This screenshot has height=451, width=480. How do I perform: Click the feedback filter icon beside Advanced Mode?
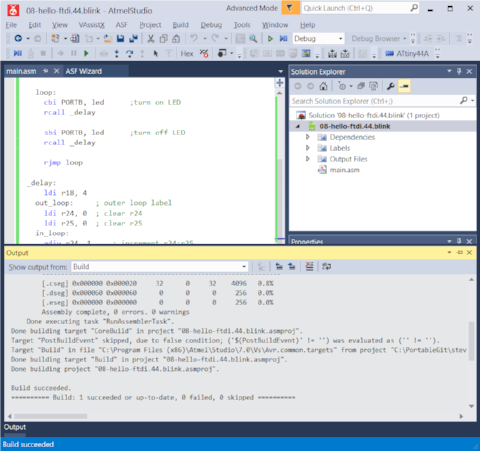coord(290,8)
